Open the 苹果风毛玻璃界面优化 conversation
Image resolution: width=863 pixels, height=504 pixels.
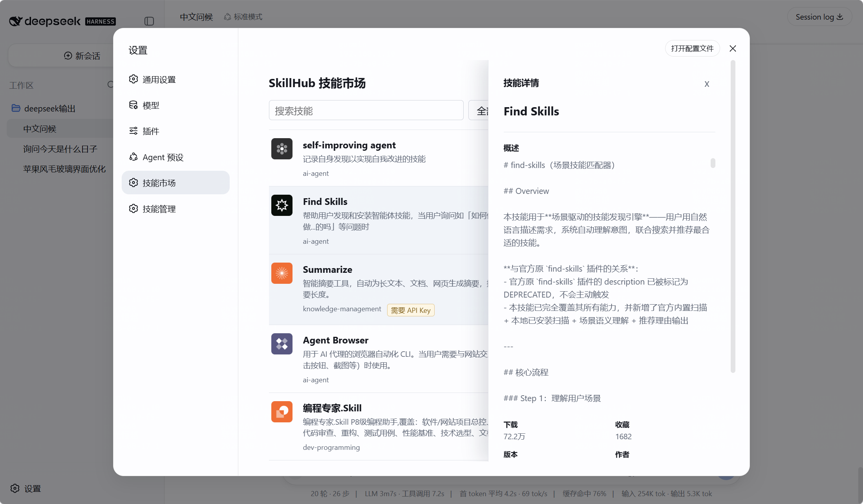click(x=64, y=169)
